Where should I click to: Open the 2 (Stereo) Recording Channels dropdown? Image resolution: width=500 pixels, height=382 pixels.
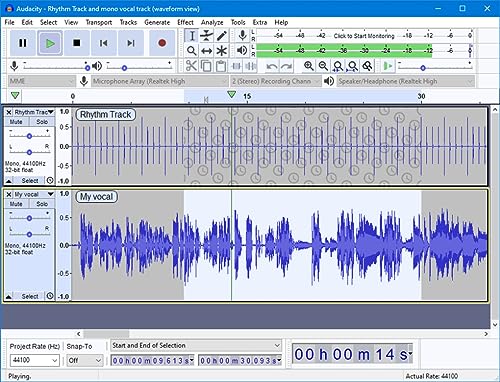click(276, 81)
